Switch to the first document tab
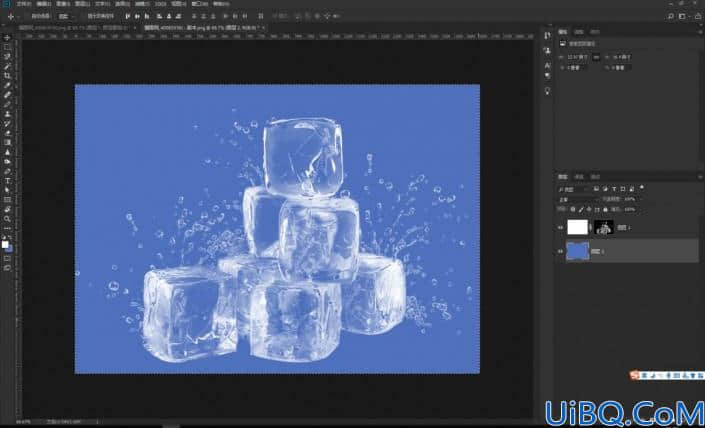705x428 pixels. coord(74,28)
